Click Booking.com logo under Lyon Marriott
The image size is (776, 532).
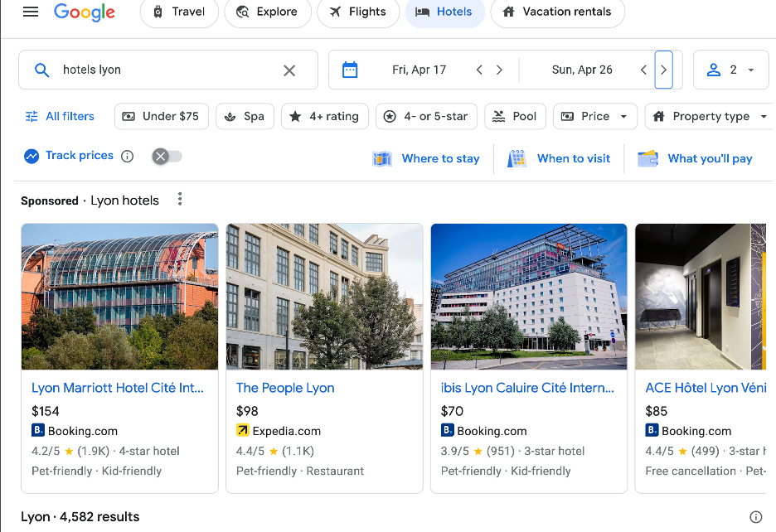click(38, 430)
